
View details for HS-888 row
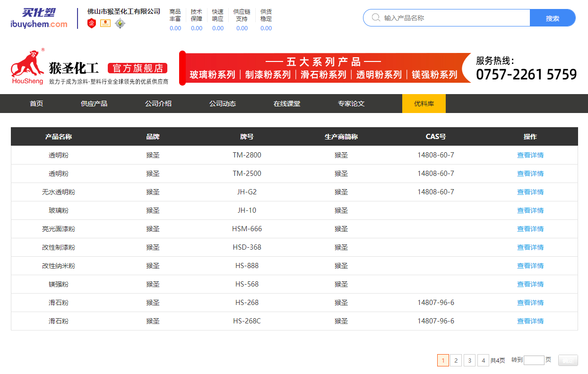click(x=530, y=266)
